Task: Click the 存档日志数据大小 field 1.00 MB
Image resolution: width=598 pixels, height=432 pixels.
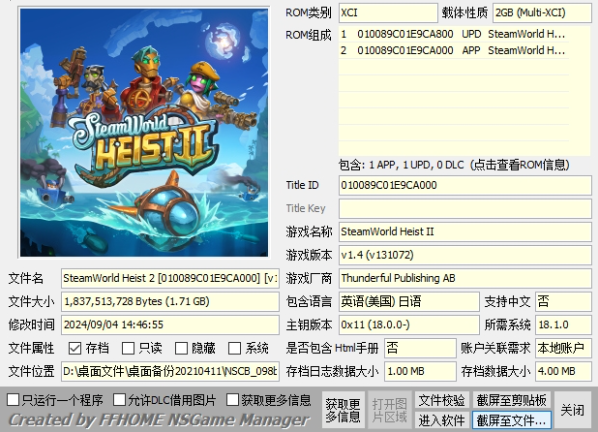Action: point(420,371)
